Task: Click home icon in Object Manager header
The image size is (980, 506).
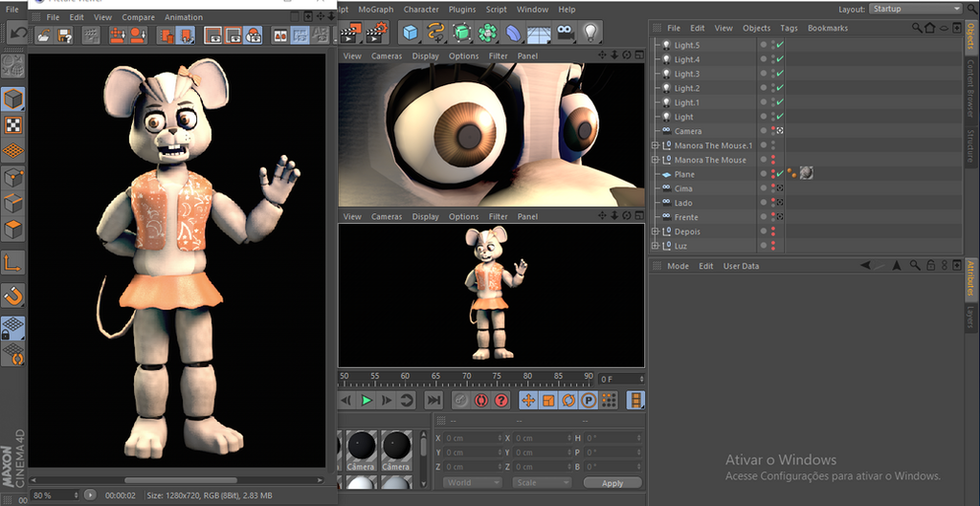Action: click(x=930, y=28)
